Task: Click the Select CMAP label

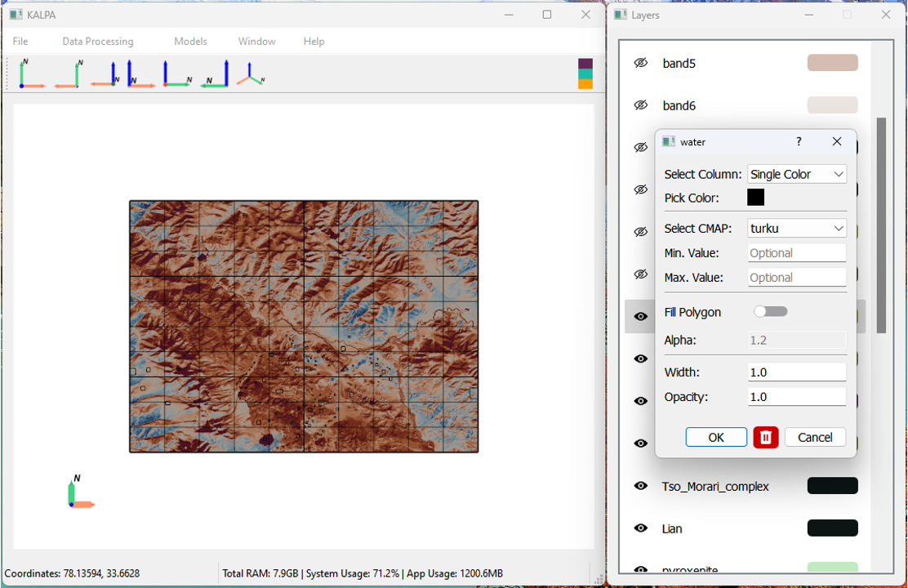Action: [698, 228]
